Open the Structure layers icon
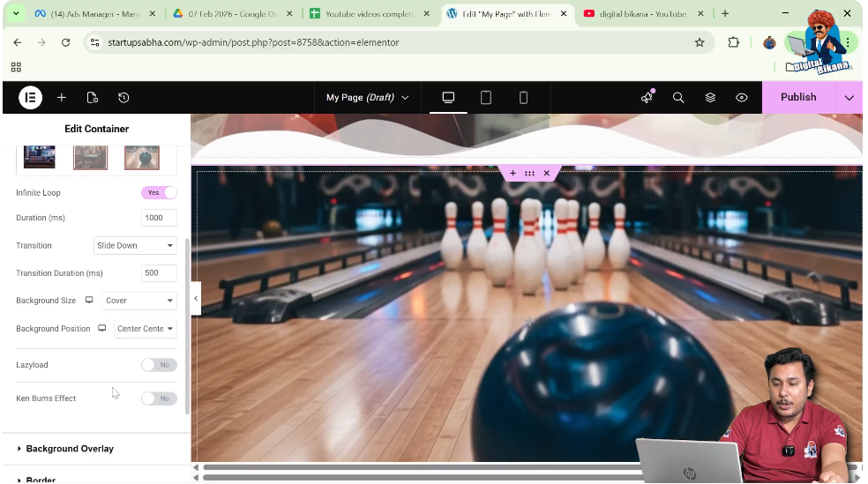Screen dimensions: 868x484 [x=710, y=98]
